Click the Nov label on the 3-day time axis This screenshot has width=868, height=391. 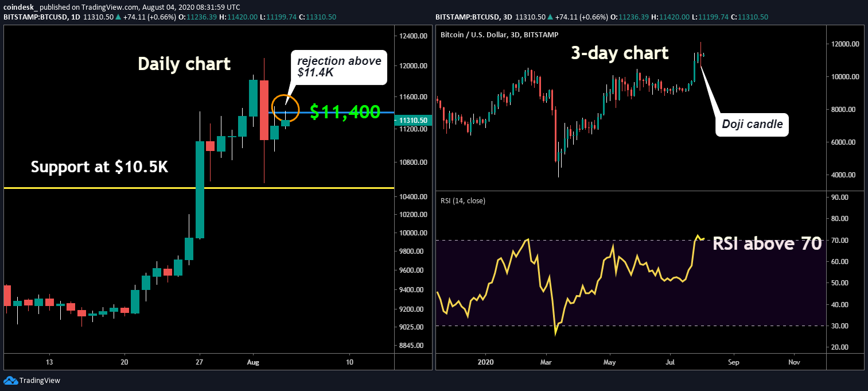(794, 362)
